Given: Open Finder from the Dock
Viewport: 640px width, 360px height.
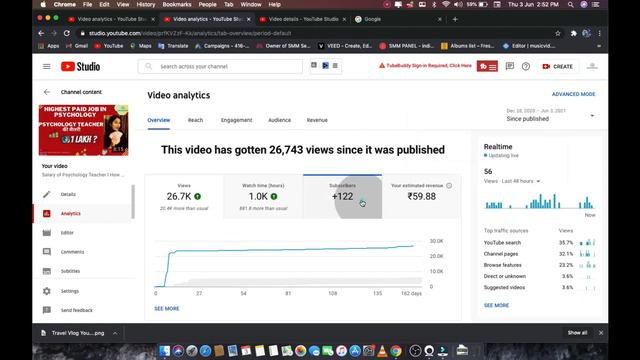Looking at the screenshot, I should (164, 351).
